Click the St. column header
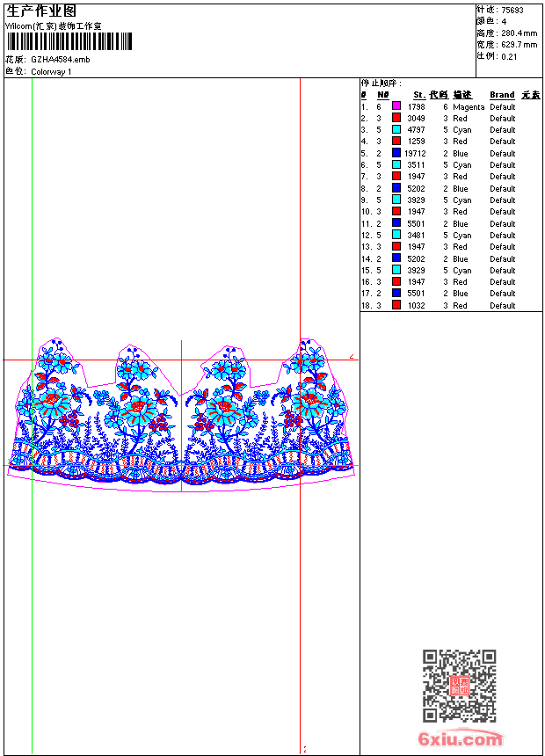 pyautogui.click(x=419, y=95)
